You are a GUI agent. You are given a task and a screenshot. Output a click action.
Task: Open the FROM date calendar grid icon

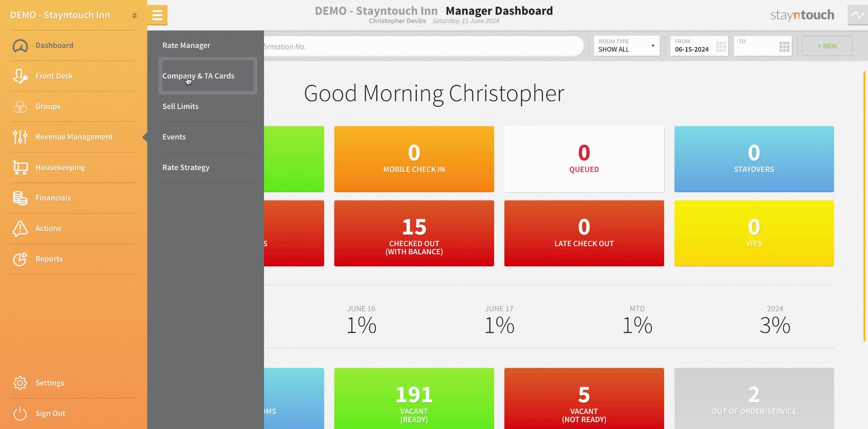point(721,47)
